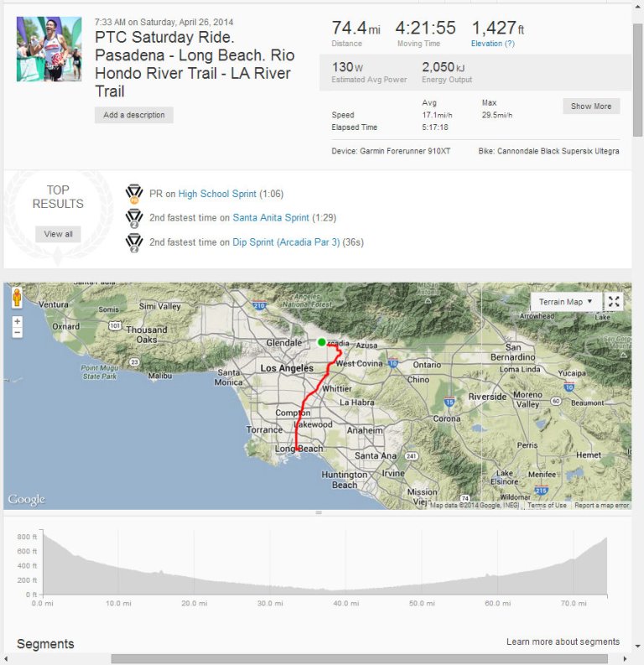This screenshot has width=644, height=665.
Task: Expand the map to fullscreen
Action: [x=614, y=302]
